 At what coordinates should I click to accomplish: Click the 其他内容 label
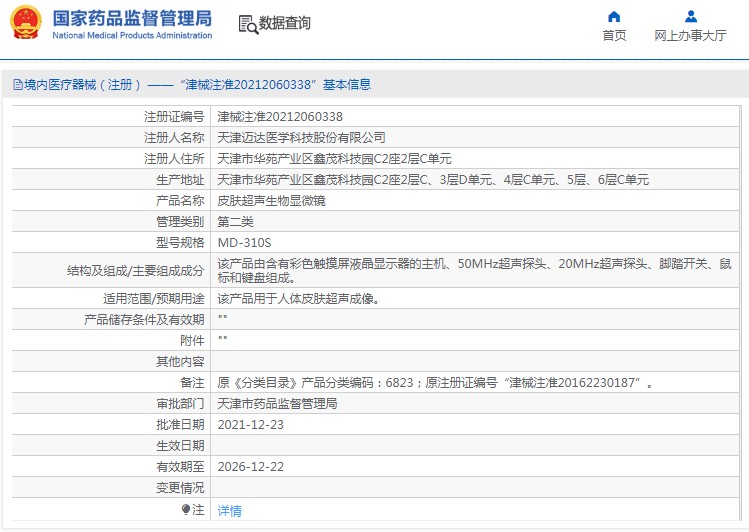(180, 362)
